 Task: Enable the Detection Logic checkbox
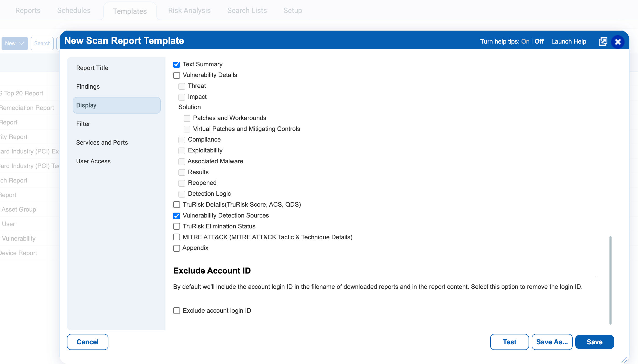[x=182, y=194]
